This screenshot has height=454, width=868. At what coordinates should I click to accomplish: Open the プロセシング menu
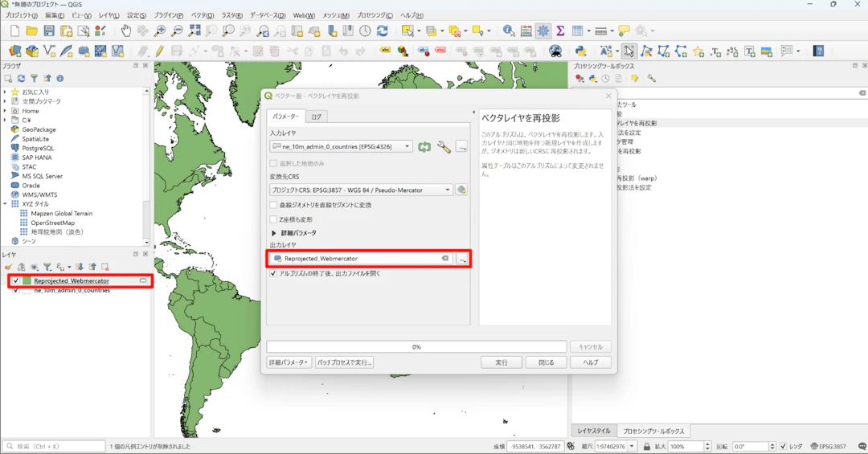[375, 15]
